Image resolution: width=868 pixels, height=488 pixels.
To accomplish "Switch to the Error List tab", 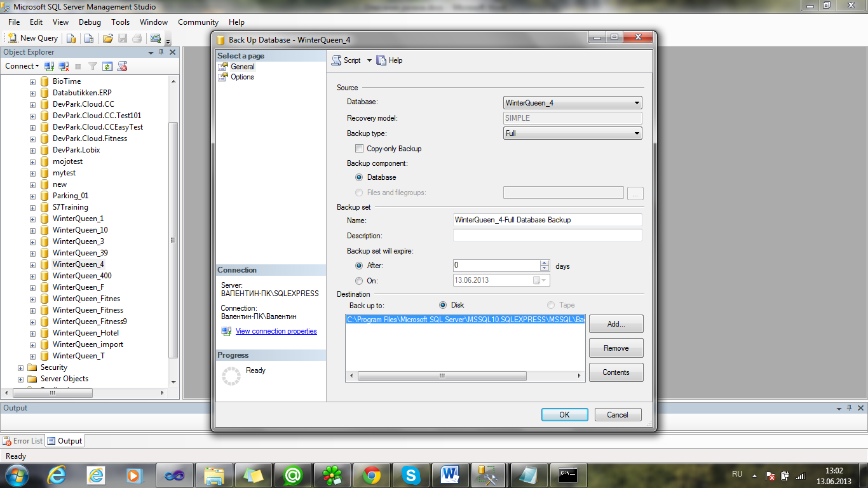I will (23, 440).
